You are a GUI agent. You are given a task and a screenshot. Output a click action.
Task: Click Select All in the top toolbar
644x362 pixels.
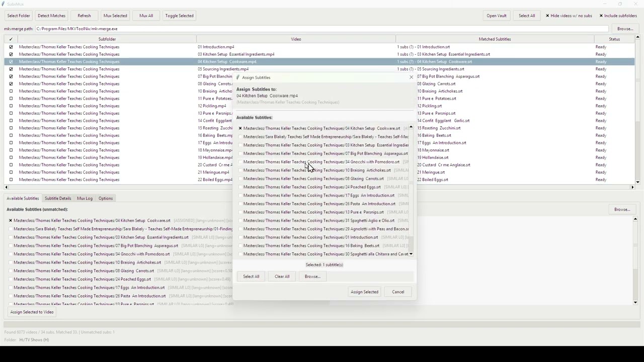pos(527,16)
